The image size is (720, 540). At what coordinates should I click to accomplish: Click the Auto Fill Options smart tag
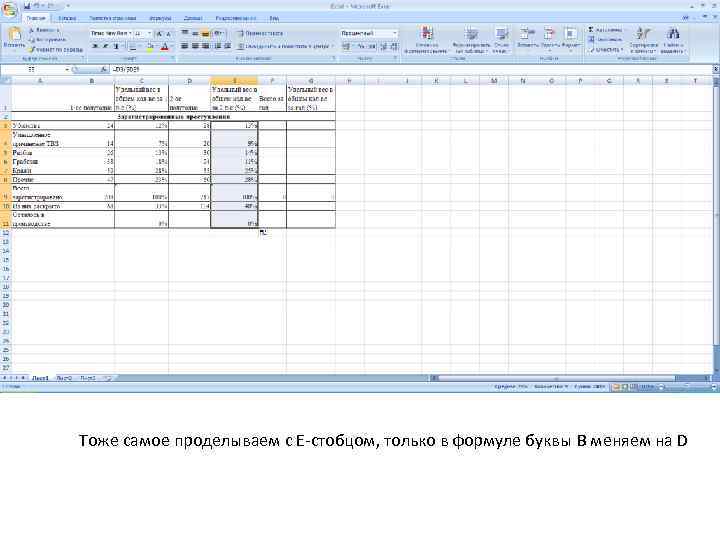point(263,232)
